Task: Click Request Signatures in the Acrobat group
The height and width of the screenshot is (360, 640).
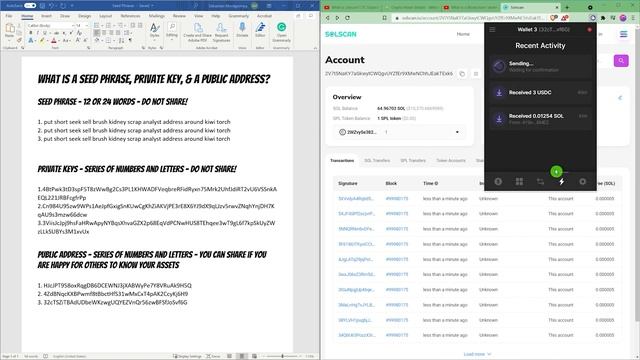Action: (221, 32)
